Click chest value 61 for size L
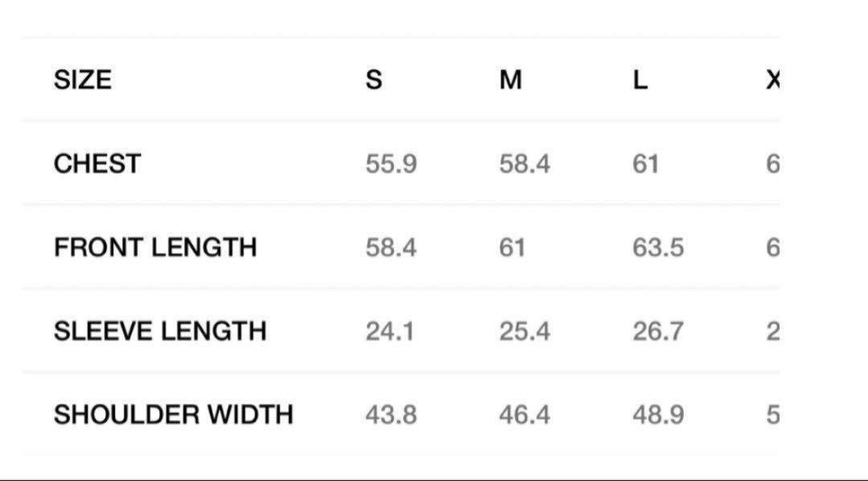 pyautogui.click(x=645, y=164)
